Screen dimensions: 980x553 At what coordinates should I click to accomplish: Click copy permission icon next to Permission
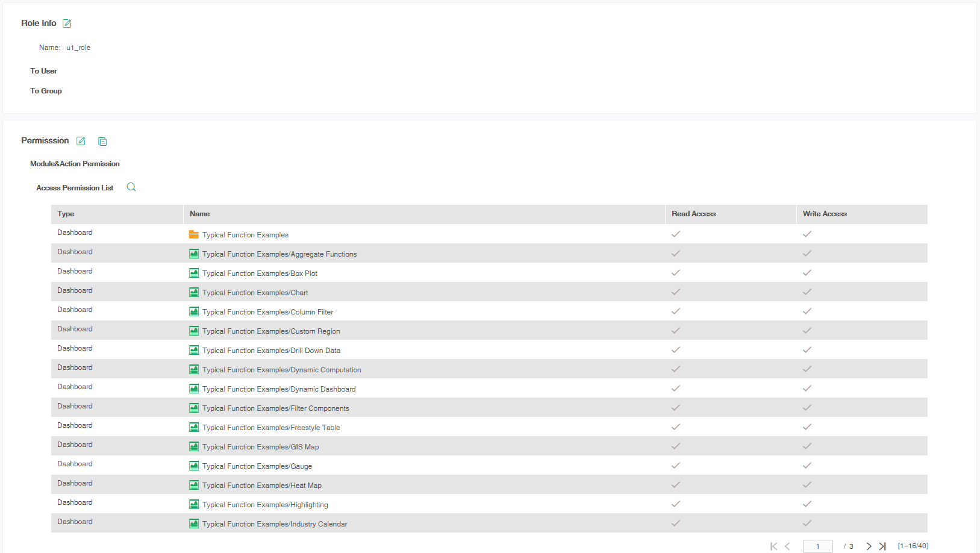pos(102,142)
